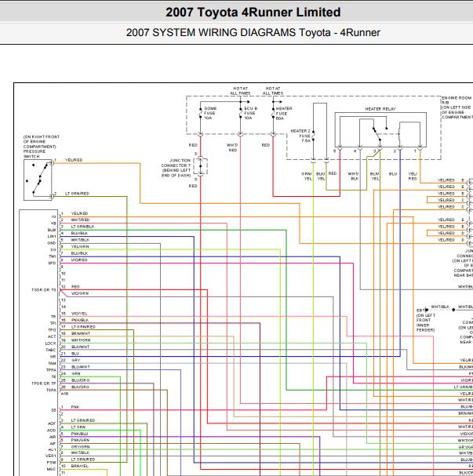Click the 'DOME FUSE 10A' label
The width and height of the screenshot is (473, 476).
pyautogui.click(x=210, y=113)
